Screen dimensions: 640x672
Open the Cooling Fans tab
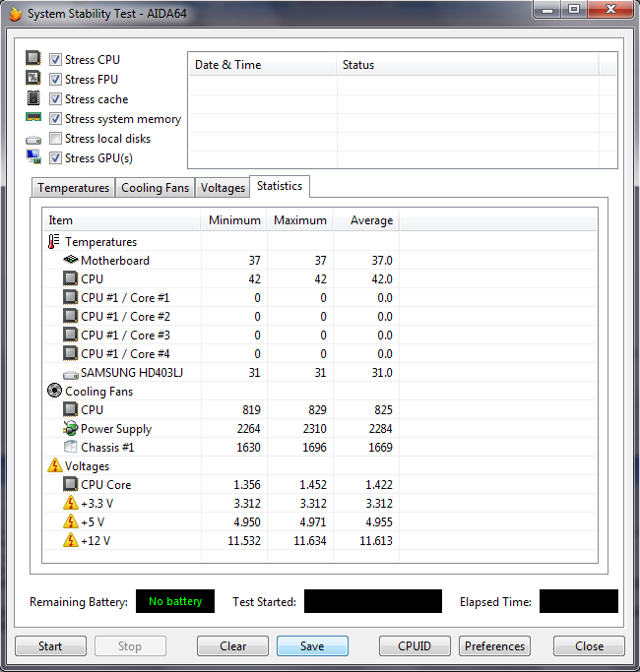(x=155, y=188)
